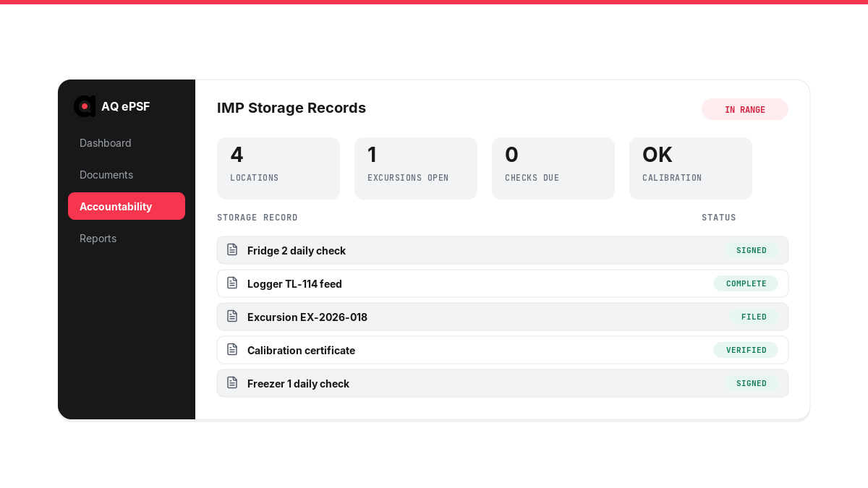Click the SIGNED badge on Fridge 2 row

[x=752, y=250]
